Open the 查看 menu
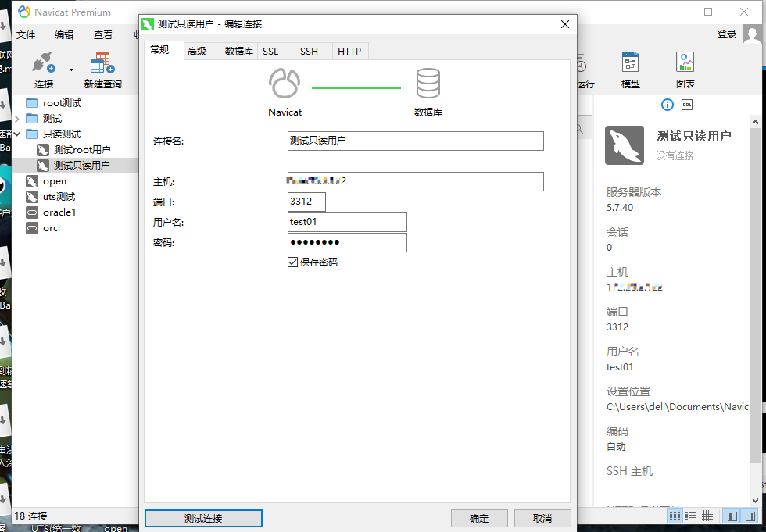Viewport: 766px width, 532px height. tap(103, 34)
